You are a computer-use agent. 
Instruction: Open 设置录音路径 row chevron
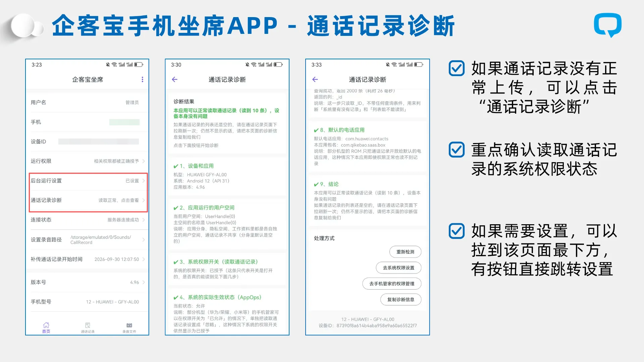(144, 240)
